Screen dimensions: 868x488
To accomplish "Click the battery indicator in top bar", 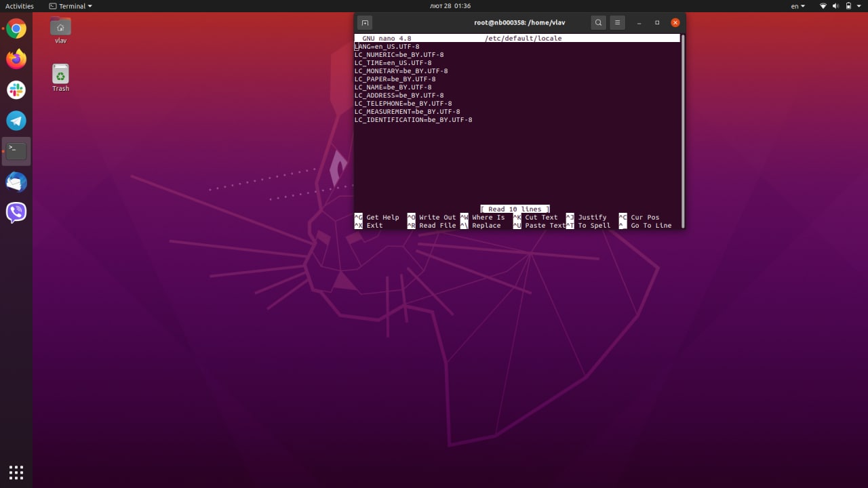I will (848, 6).
